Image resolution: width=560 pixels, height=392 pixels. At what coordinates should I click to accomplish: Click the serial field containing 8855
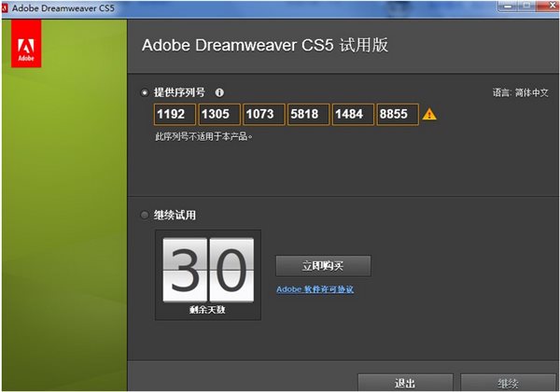pos(398,114)
